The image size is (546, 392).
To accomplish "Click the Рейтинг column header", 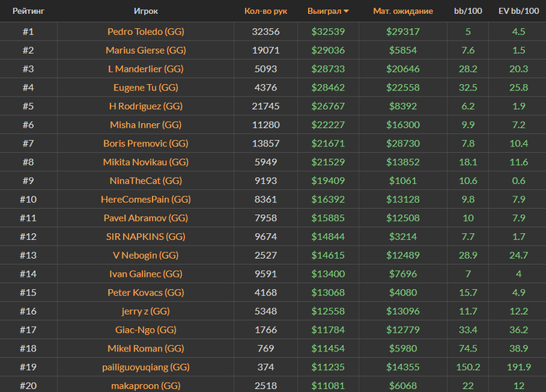I will 28,11.
